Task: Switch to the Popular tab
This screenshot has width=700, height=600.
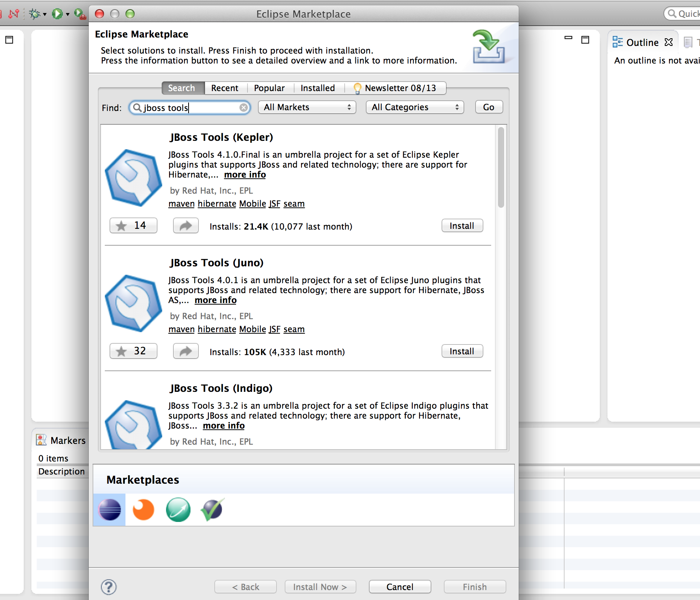Action: (x=269, y=88)
